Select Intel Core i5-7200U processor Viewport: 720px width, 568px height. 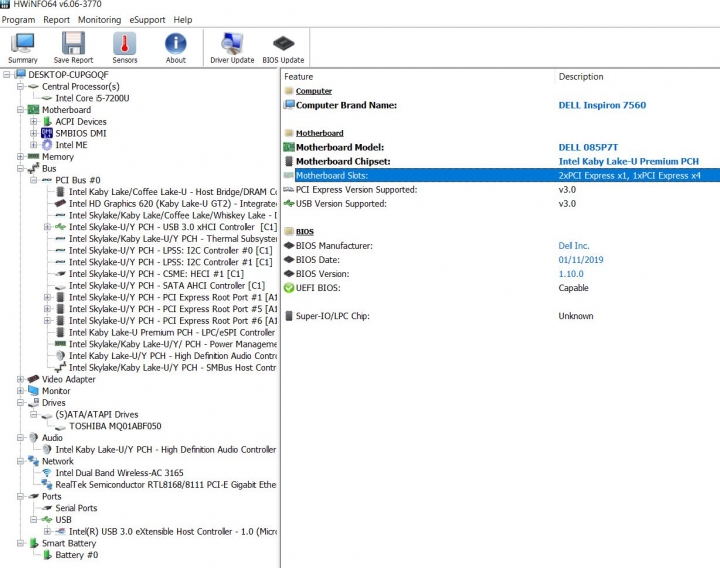pos(92,98)
